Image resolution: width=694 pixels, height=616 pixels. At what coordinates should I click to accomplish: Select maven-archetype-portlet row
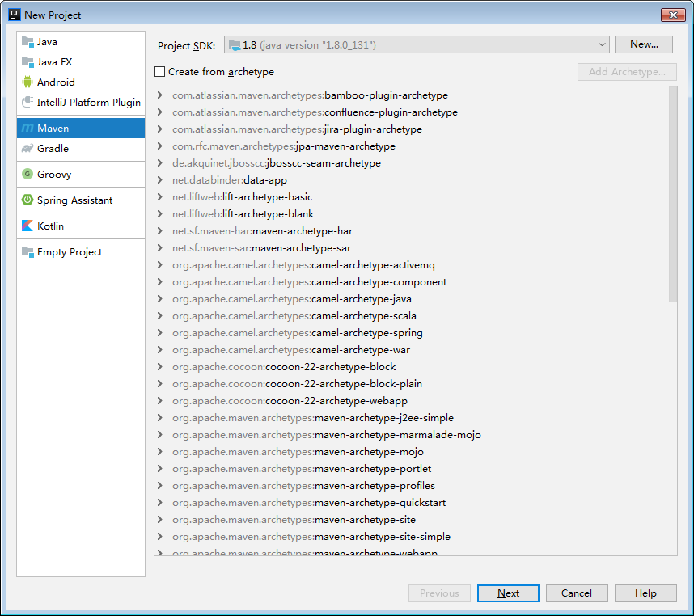(412, 468)
